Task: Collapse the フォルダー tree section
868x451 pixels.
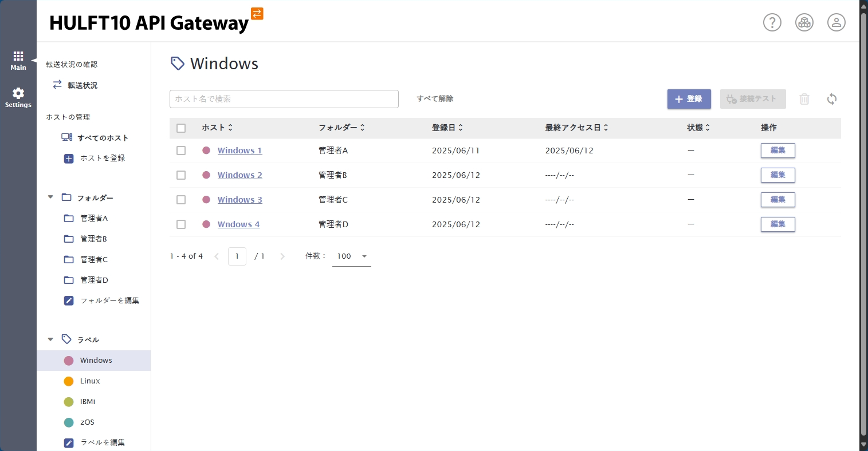Action: click(50, 197)
